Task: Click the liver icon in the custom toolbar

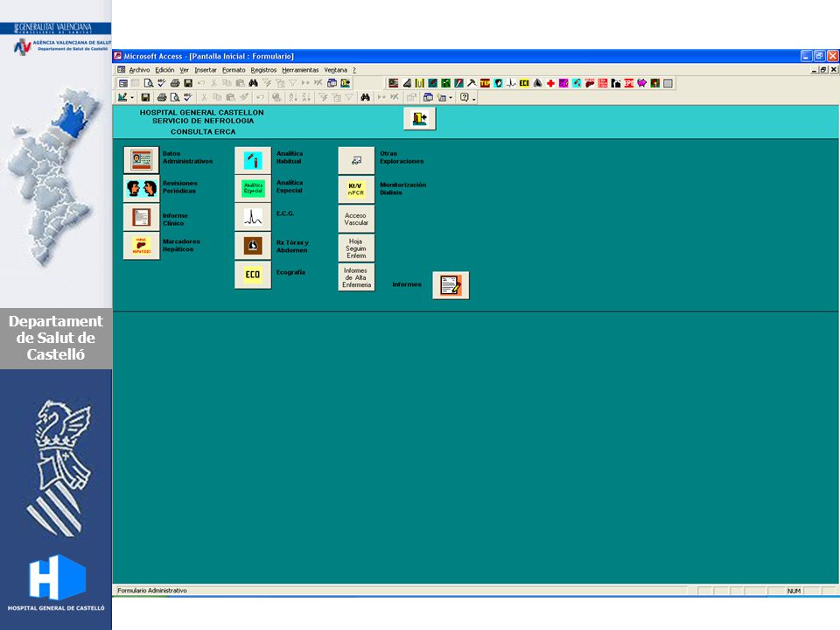Action: click(590, 83)
